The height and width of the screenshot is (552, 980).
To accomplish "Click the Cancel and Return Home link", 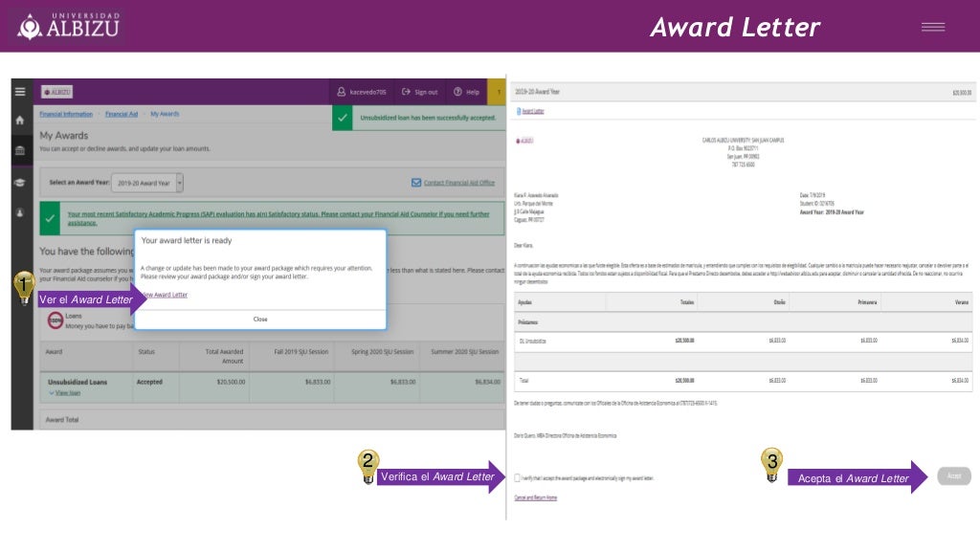I will click(536, 497).
